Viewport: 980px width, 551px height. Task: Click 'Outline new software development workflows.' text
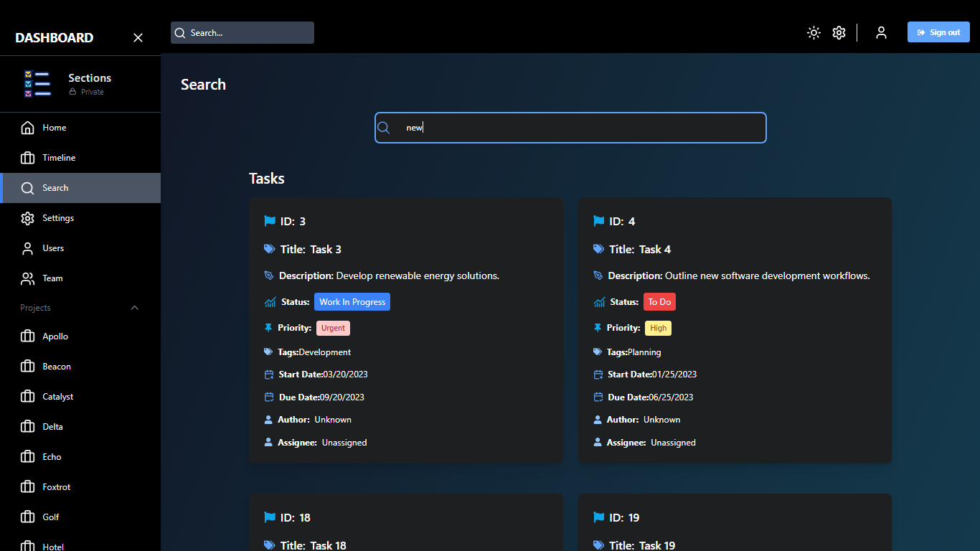point(767,275)
